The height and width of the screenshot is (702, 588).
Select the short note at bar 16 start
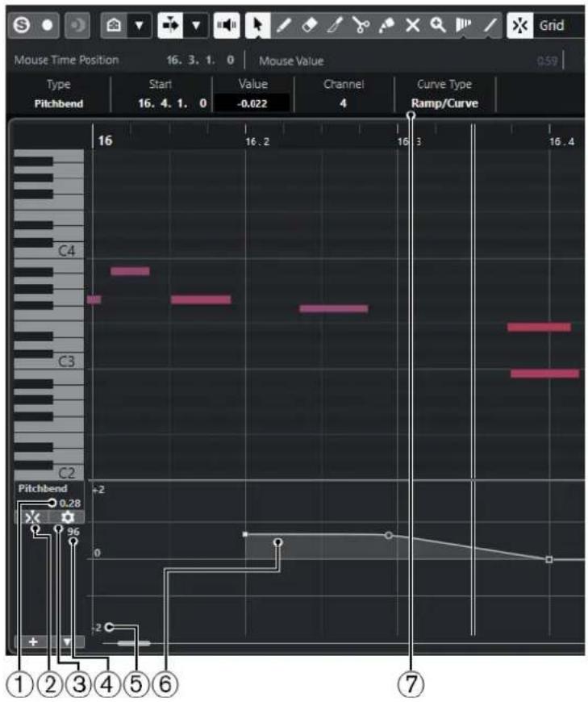coord(94,299)
